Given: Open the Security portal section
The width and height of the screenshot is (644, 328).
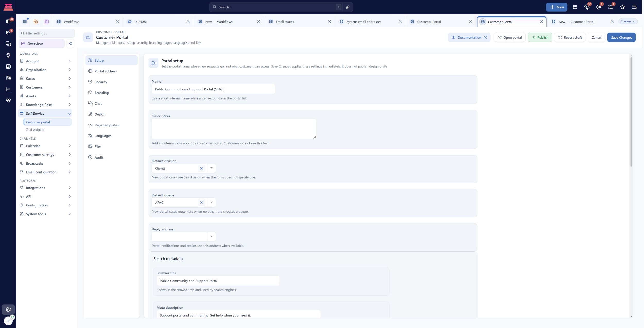Looking at the screenshot, I should point(111,82).
